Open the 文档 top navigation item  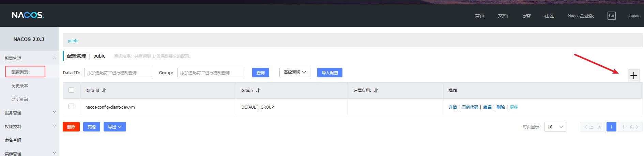(x=503, y=16)
